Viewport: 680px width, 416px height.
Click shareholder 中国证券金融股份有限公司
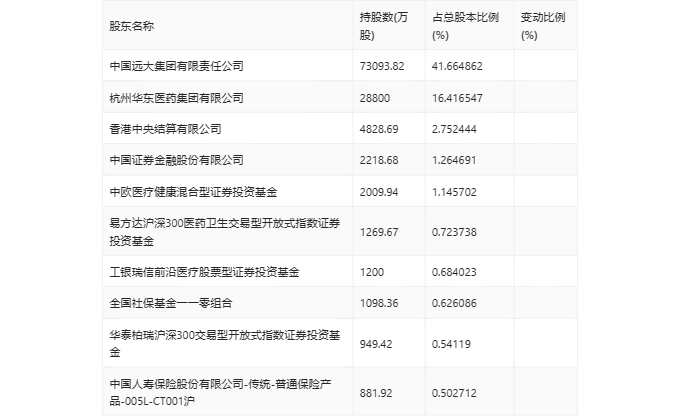[176, 160]
